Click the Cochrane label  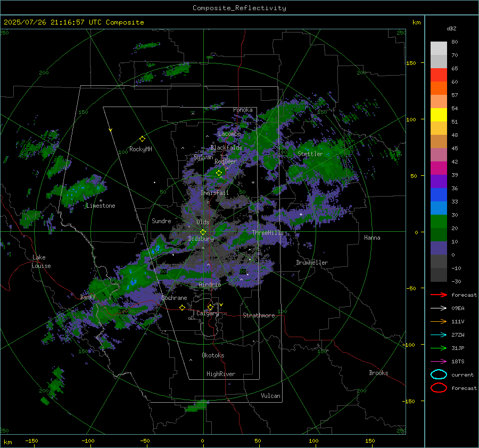(x=174, y=298)
